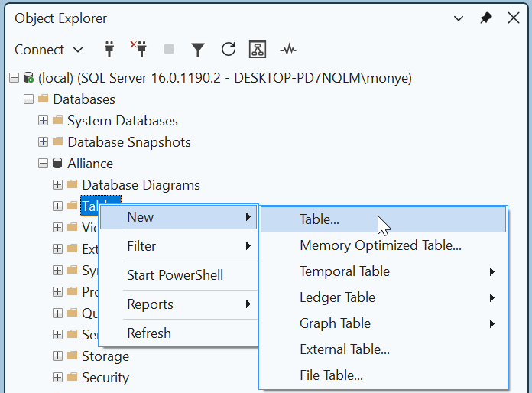Expand the partially hidden Sy node
The image size is (532, 393).
[x=57, y=270]
